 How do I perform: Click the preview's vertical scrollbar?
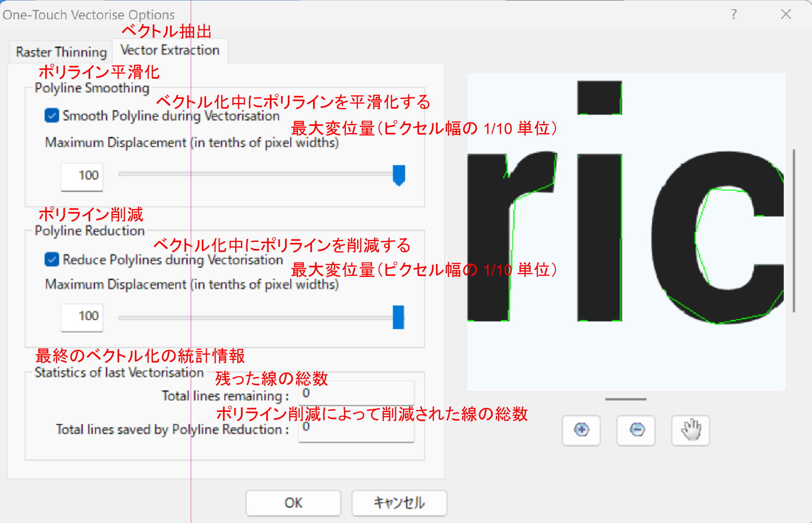(x=793, y=231)
